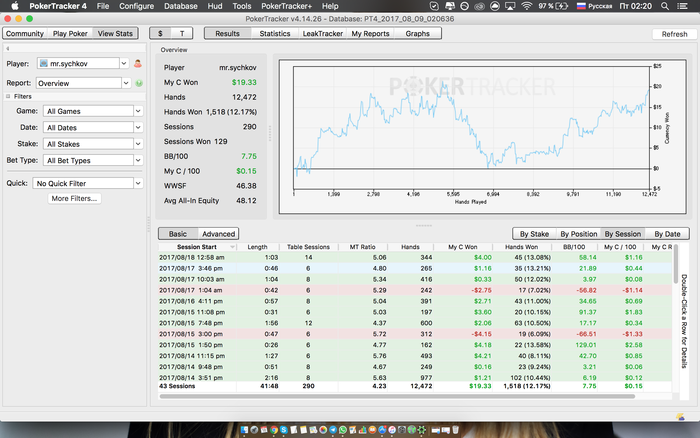Click the More Filters... button
This screenshot has width=700, height=438.
coord(74,199)
